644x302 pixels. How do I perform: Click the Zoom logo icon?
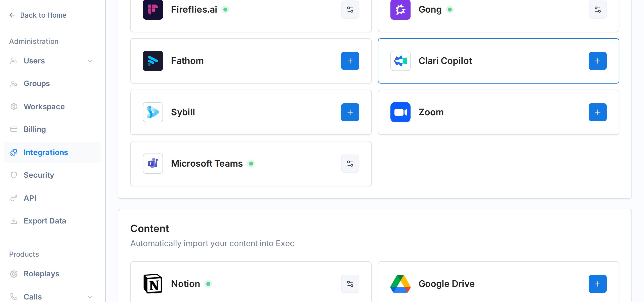point(400,112)
